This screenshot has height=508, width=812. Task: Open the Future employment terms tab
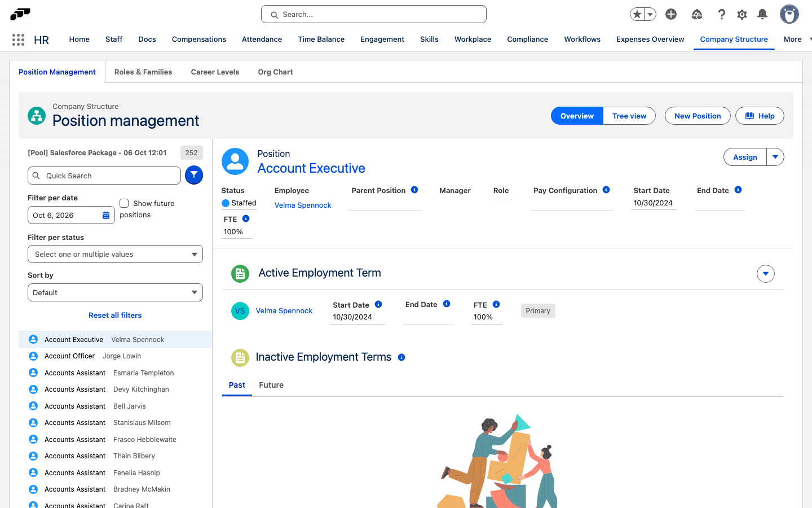(x=271, y=385)
